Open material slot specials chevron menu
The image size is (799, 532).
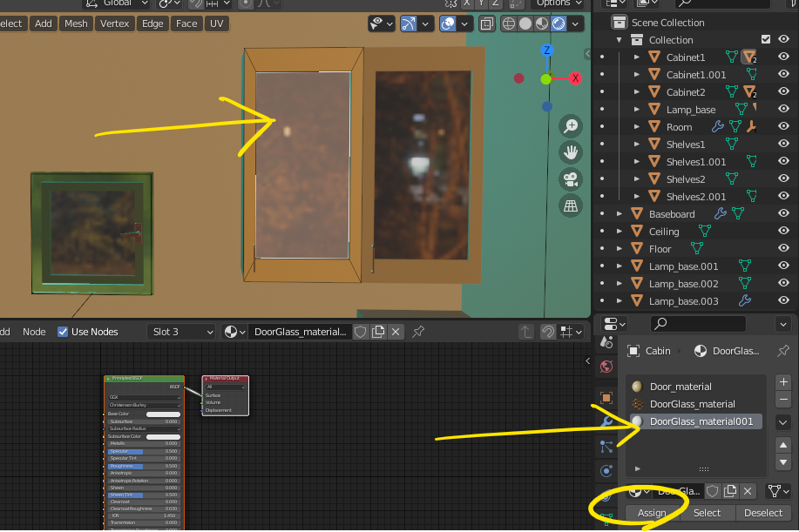coord(783,422)
